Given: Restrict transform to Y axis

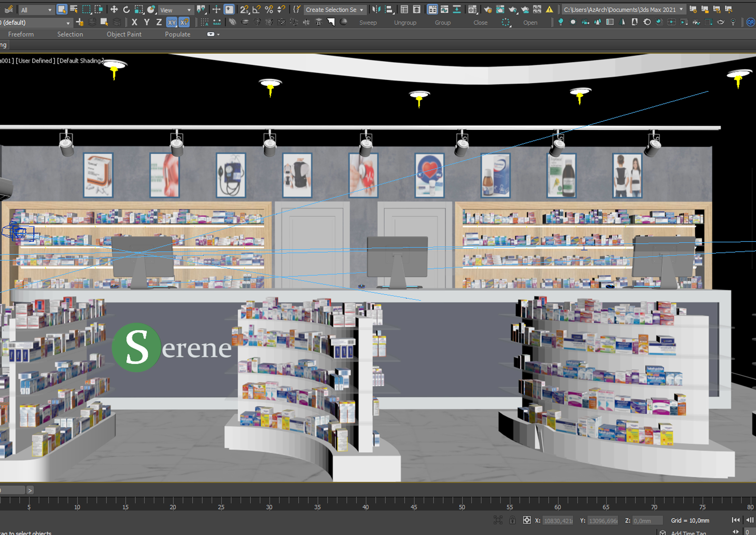Looking at the screenshot, I should point(147,22).
